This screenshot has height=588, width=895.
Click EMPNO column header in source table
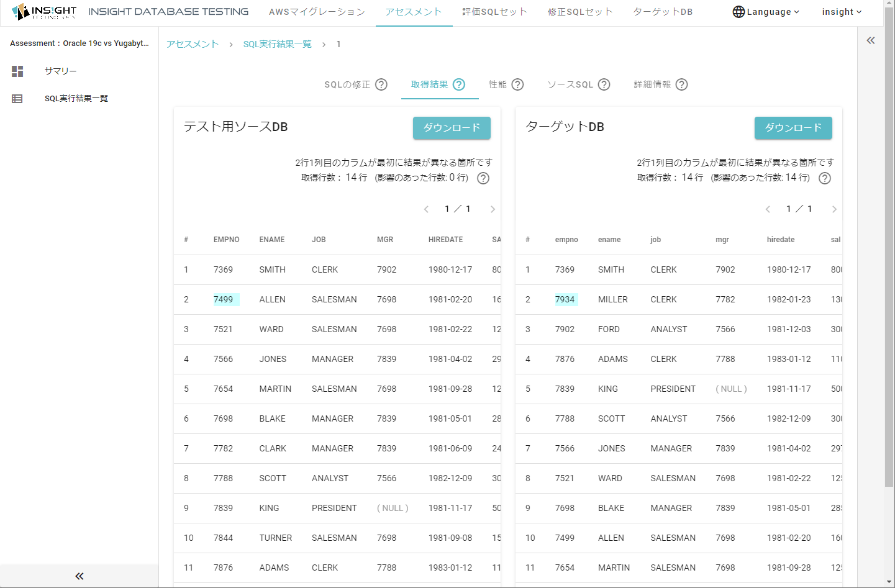[226, 240]
